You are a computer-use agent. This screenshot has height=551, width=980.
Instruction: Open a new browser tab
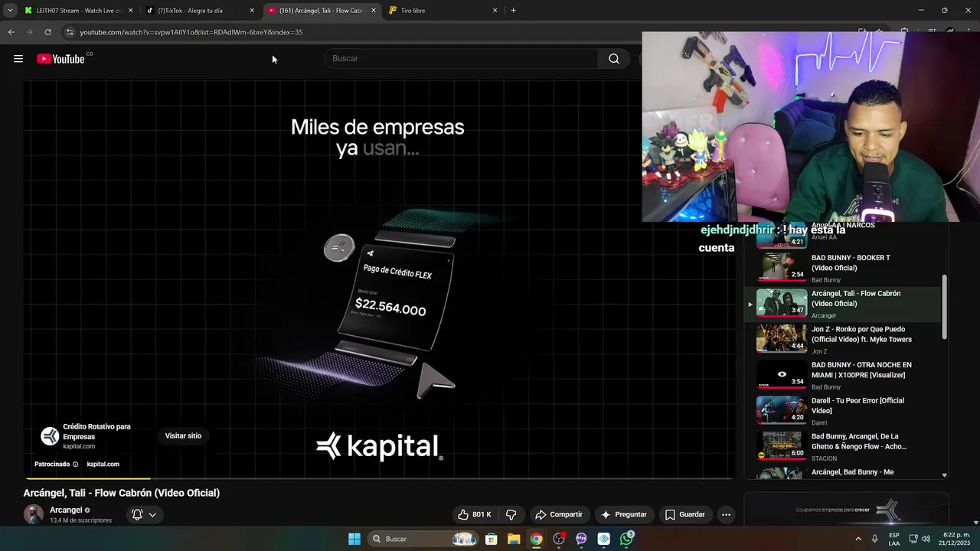coord(513,11)
